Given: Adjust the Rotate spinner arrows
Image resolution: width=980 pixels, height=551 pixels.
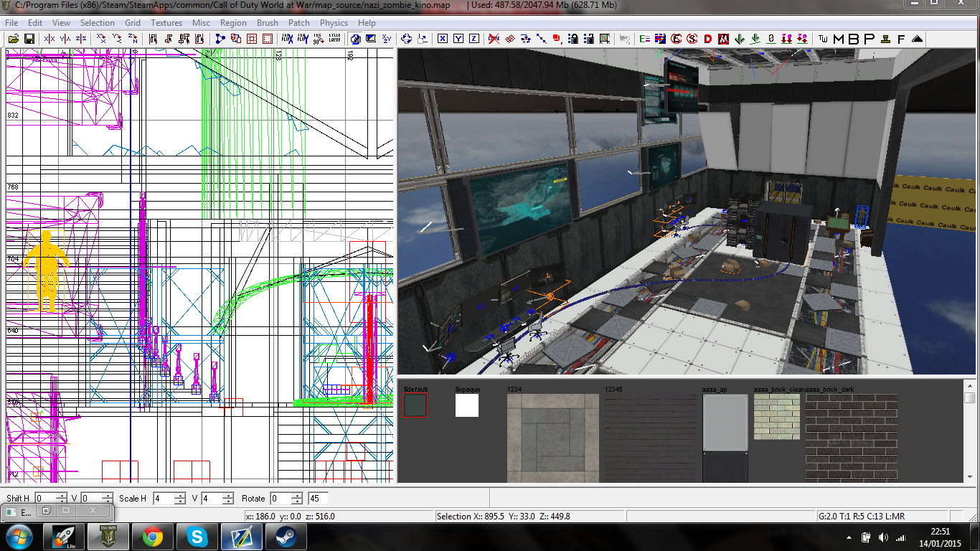Looking at the screenshot, I should click(x=297, y=498).
